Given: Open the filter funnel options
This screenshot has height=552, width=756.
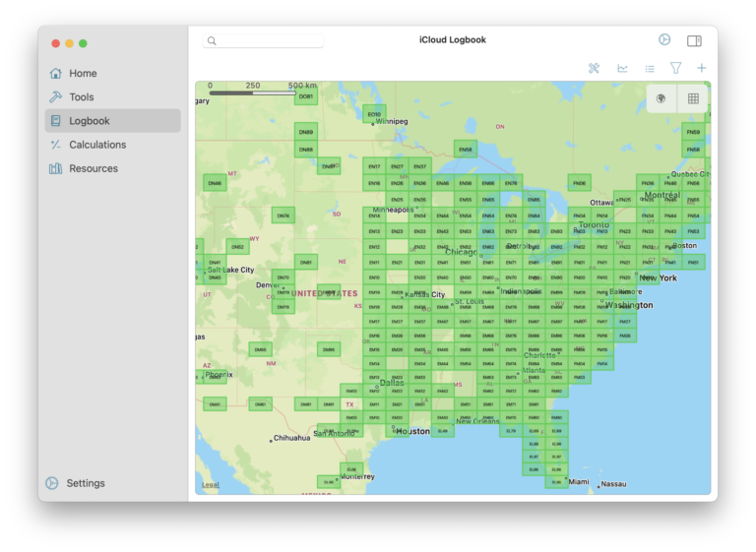Looking at the screenshot, I should [x=676, y=68].
